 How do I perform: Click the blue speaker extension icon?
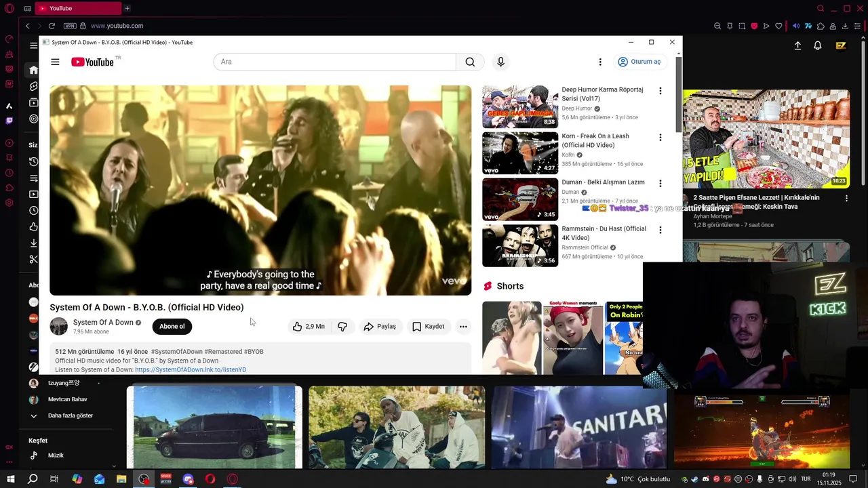tap(796, 26)
